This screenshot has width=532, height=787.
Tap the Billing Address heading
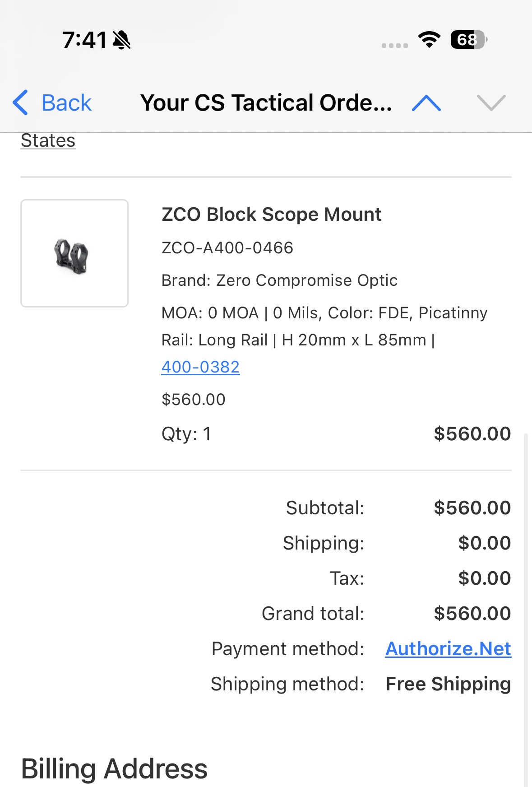114,769
